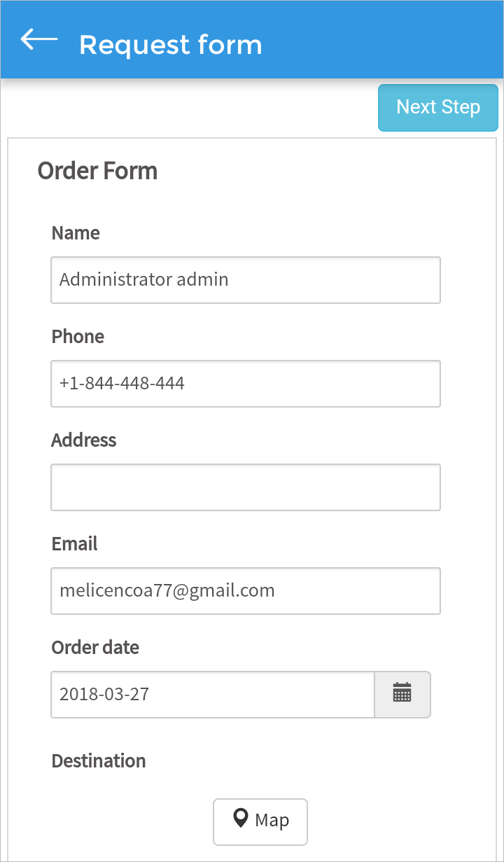Click the Order date label
This screenshot has width=504, height=862.
(x=95, y=648)
